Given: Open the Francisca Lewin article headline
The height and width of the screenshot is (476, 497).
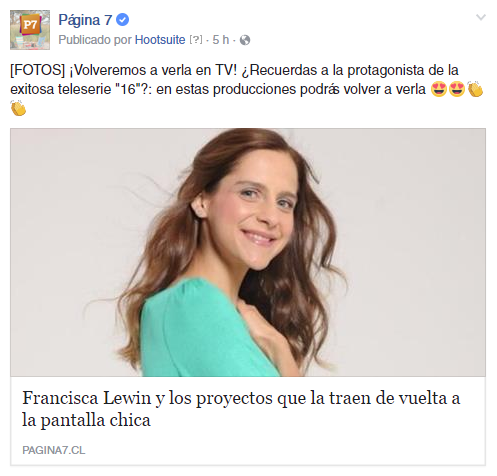Looking at the screenshot, I should [x=241, y=409].
